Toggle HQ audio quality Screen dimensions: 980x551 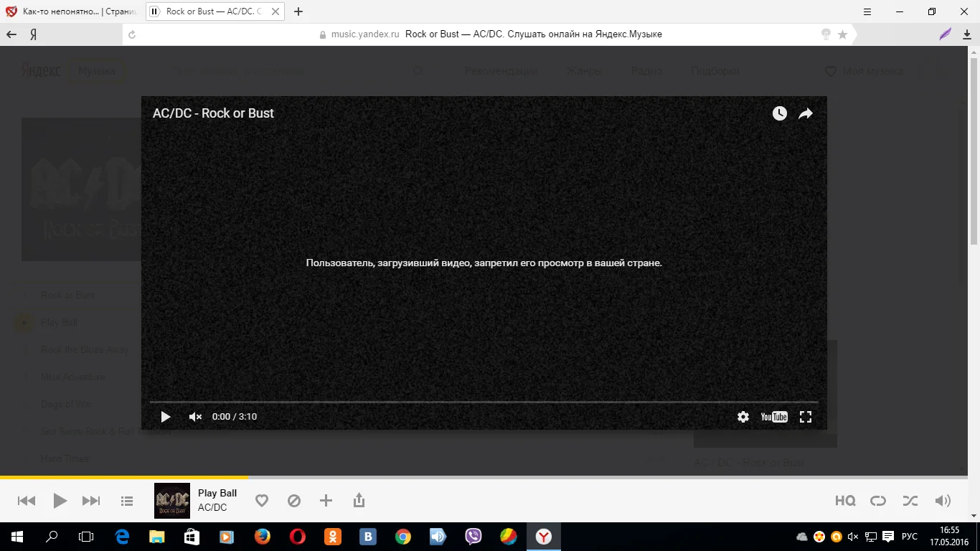click(x=845, y=501)
